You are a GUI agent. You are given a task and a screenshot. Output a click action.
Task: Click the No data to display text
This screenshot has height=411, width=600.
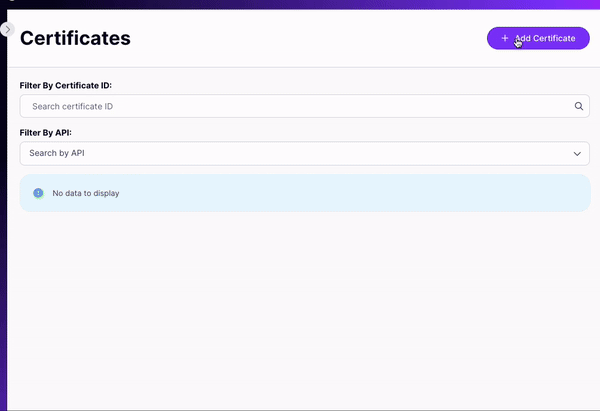[85, 193]
